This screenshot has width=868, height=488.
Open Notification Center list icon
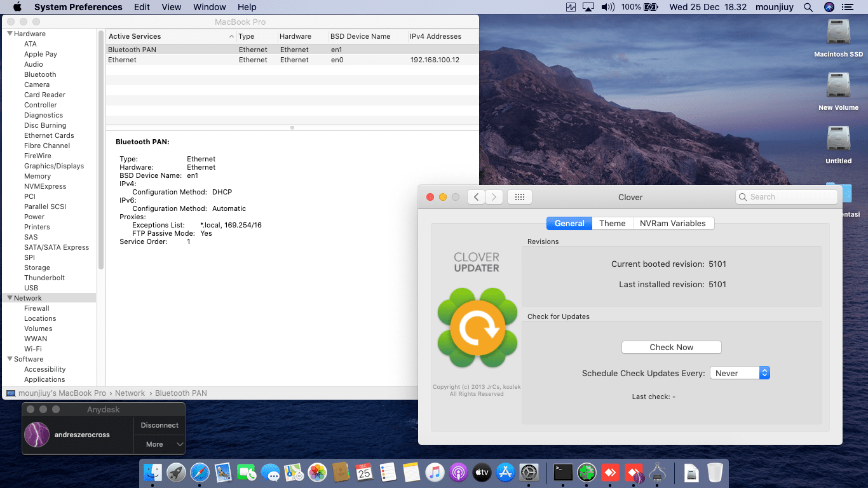(x=848, y=7)
